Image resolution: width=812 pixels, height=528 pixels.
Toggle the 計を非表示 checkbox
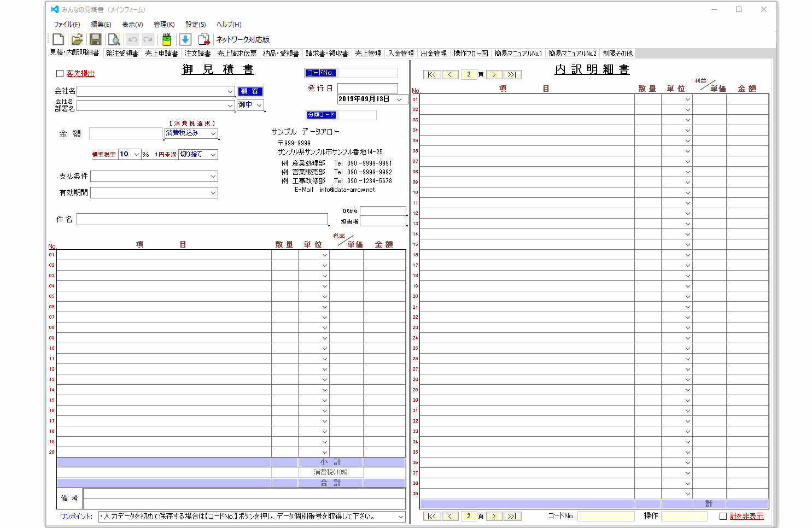pyautogui.click(x=723, y=516)
